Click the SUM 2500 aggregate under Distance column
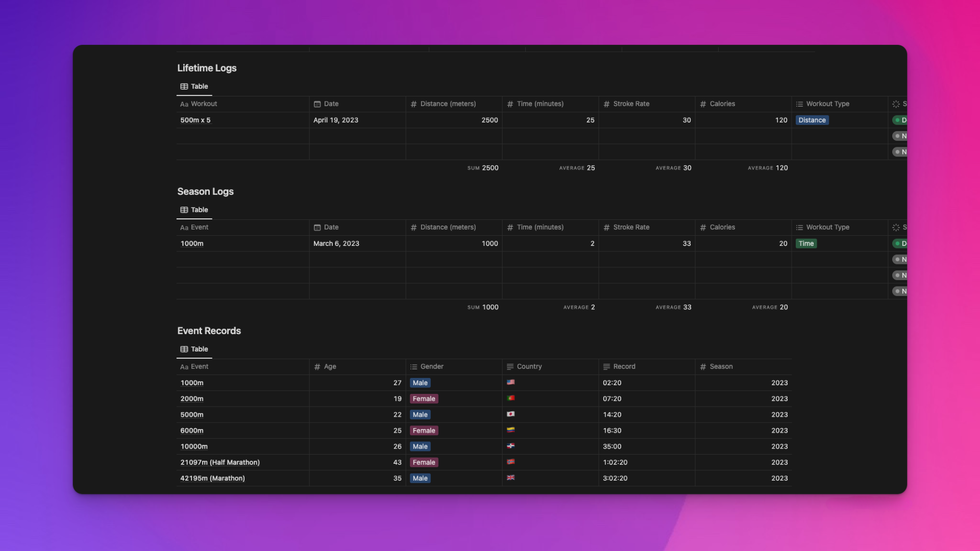Screen dimensions: 980x551 click(483, 167)
